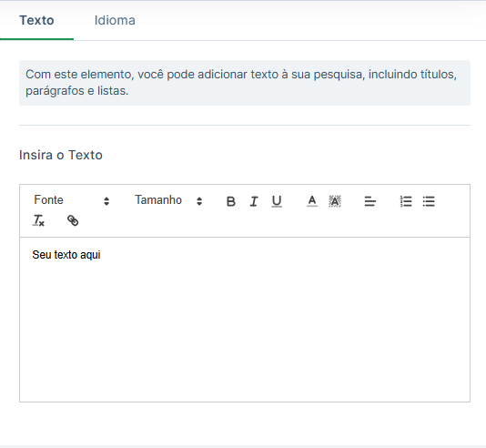Screen dimensions: 486x448
Task: Open the text color picker
Action: pyautogui.click(x=312, y=201)
